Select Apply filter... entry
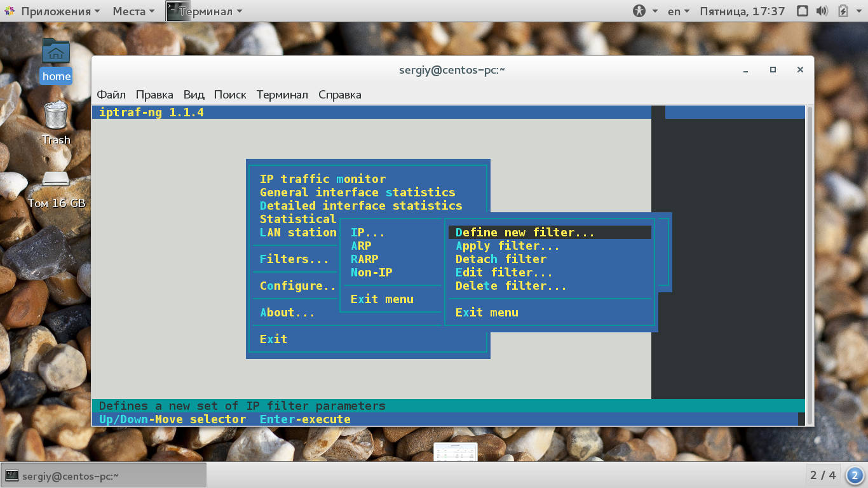Screen dimensions: 868x488 click(508, 246)
